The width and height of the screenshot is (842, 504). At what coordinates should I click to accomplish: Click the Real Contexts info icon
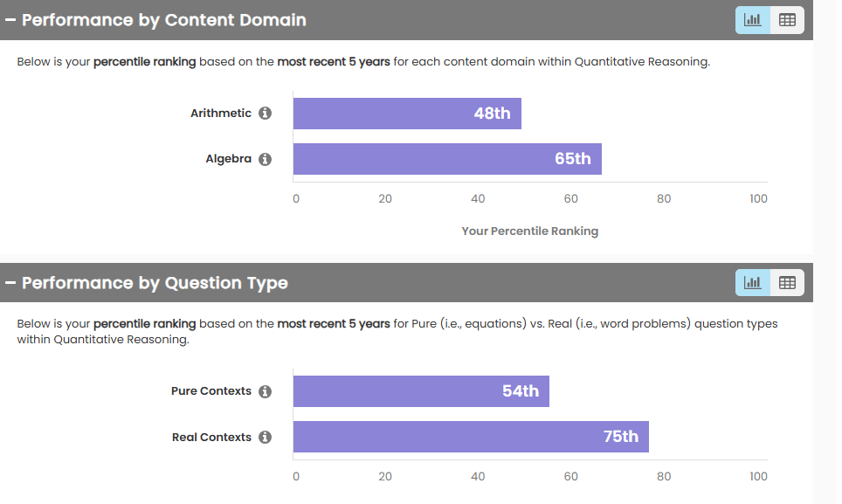pyautogui.click(x=266, y=438)
